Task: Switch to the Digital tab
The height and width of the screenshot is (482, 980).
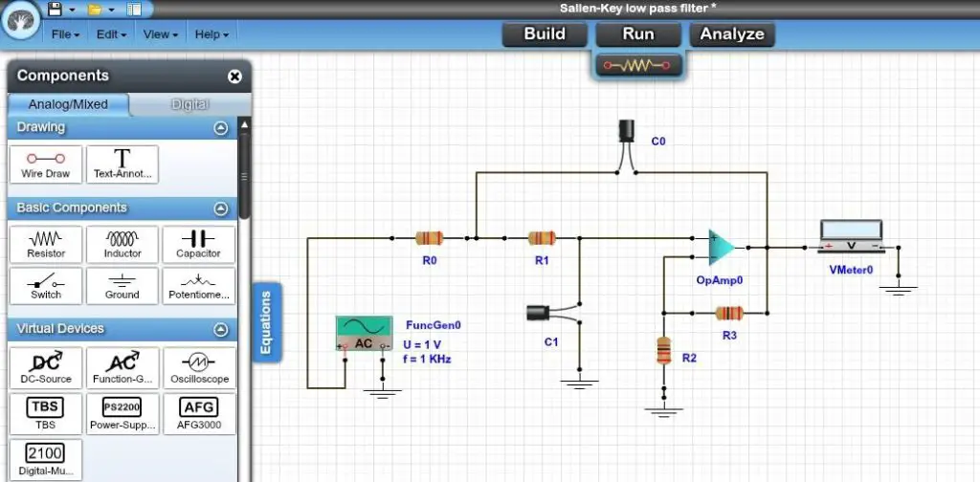Action: tap(190, 105)
